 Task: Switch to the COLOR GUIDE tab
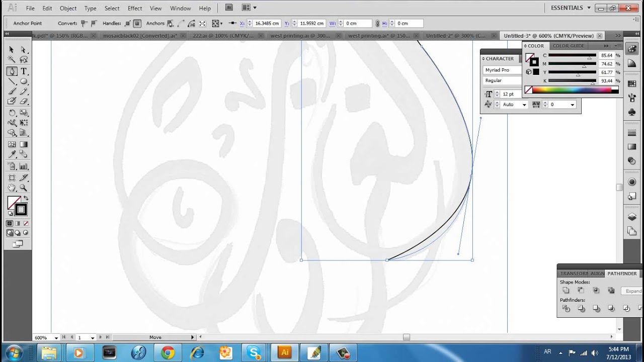pos(569,46)
